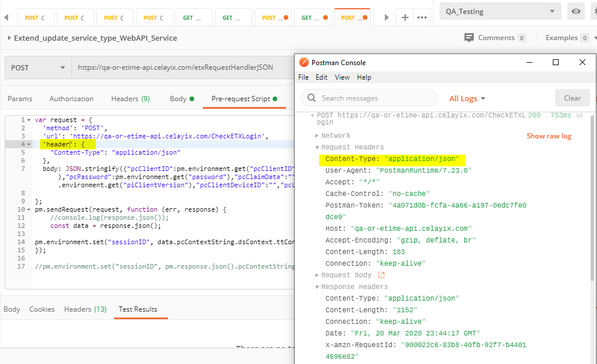Expand Network section in console

pos(317,135)
